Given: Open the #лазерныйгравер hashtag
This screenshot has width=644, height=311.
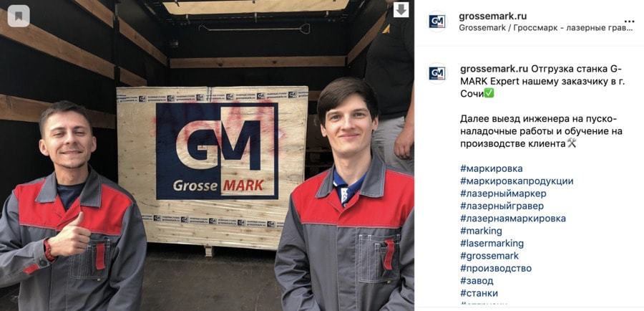Looking at the screenshot, I should [x=502, y=206].
